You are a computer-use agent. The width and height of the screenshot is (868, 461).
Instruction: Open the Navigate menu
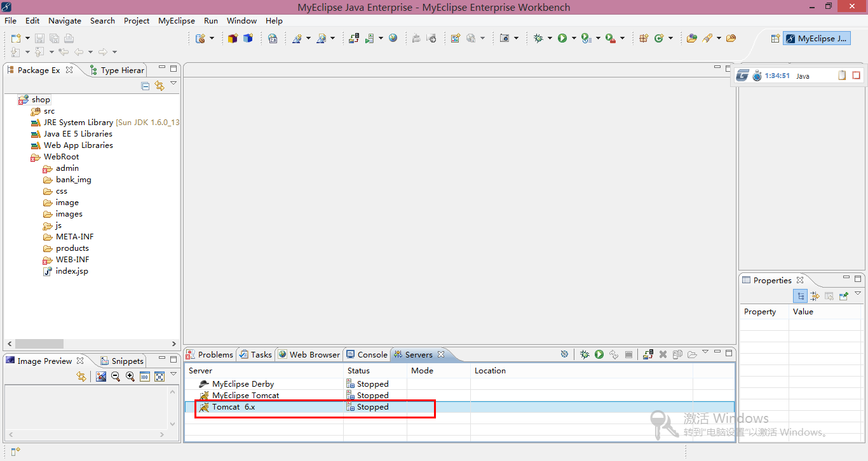tap(65, 20)
